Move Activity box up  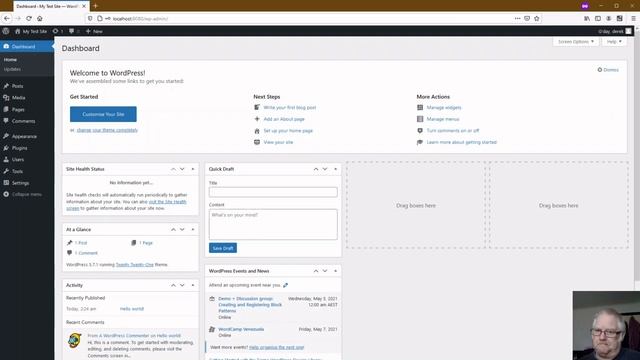point(173,285)
